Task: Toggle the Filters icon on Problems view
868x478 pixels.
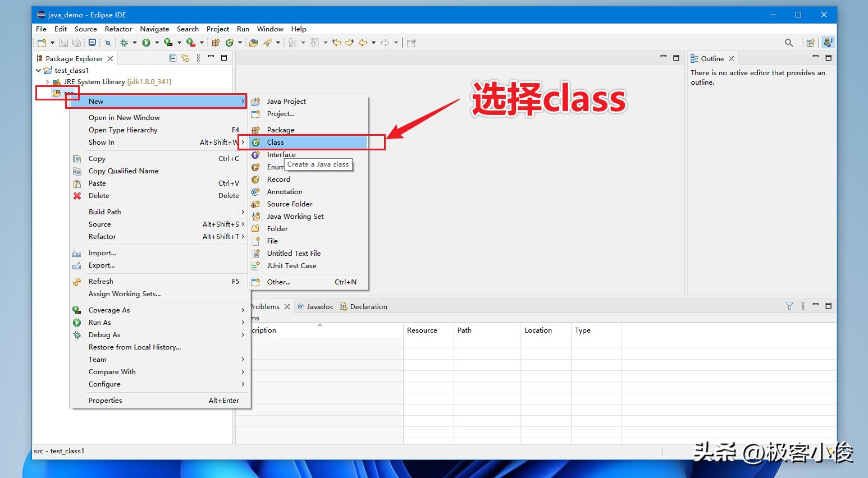Action: [x=789, y=306]
